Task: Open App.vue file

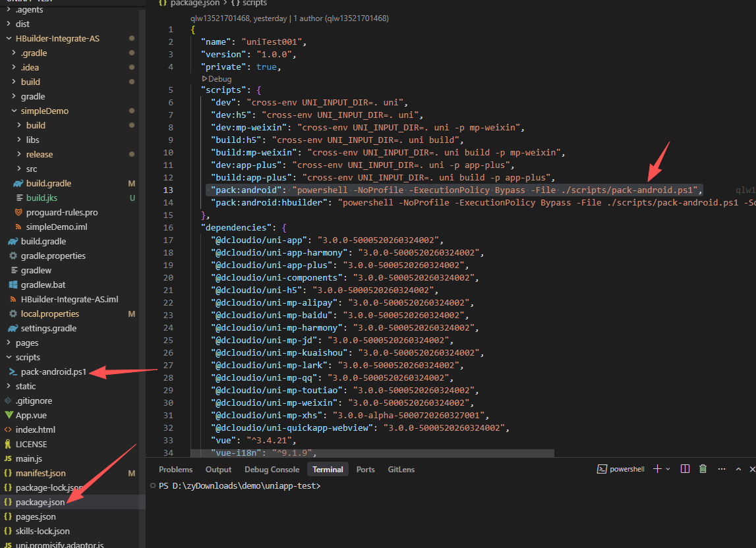Action: coord(73,415)
